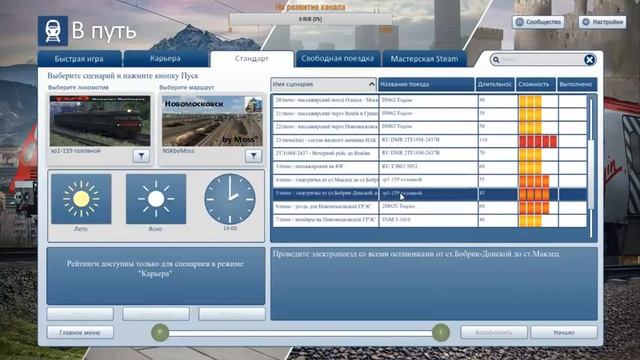Click the 'RU ТЭМ2-5052' train cell
The height and width of the screenshot is (360, 640).
399,167
